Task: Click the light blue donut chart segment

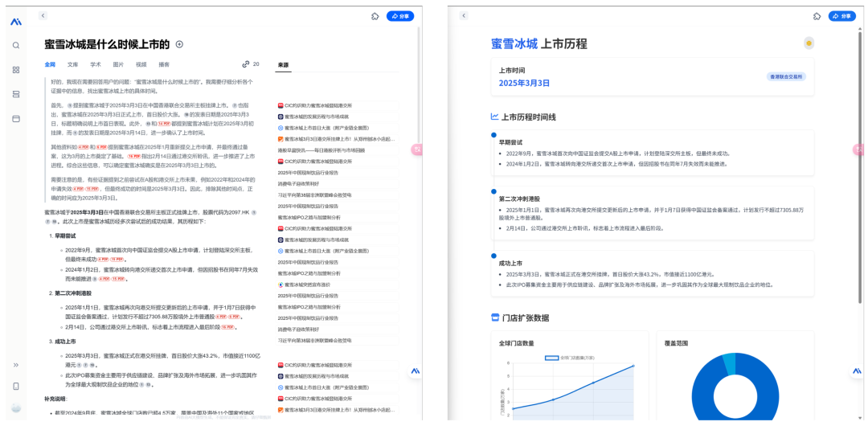Action: pyautogui.click(x=730, y=365)
